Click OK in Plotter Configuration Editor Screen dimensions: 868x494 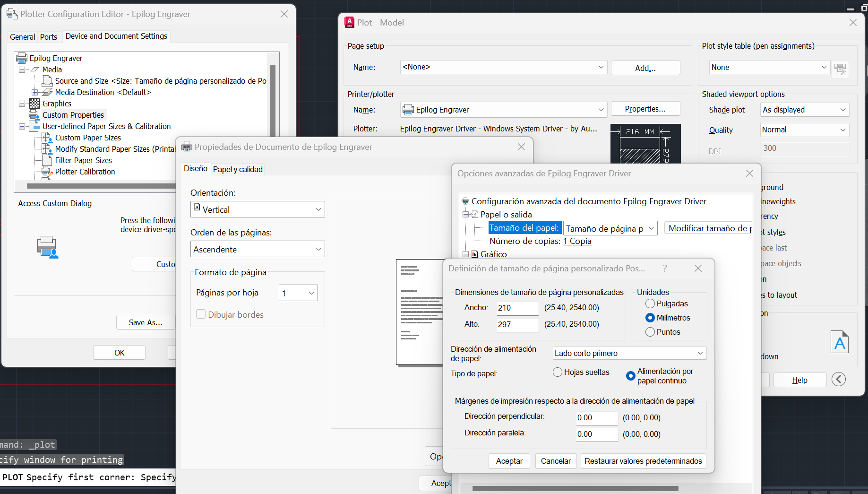click(119, 353)
